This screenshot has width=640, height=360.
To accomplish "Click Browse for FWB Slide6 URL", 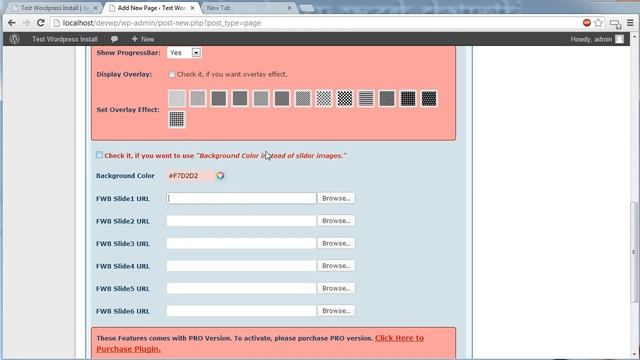I will tap(336, 311).
